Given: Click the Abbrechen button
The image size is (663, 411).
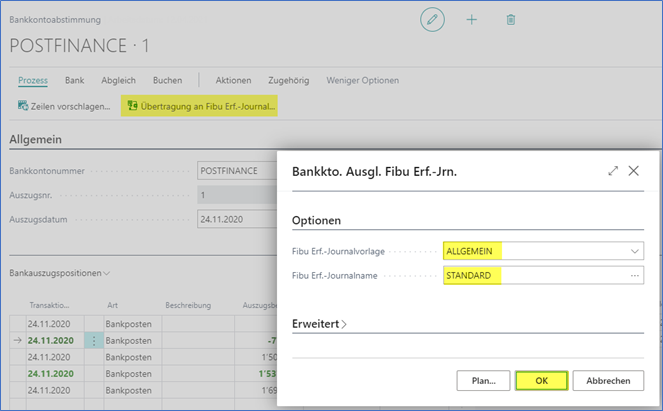Looking at the screenshot, I should coord(608,381).
